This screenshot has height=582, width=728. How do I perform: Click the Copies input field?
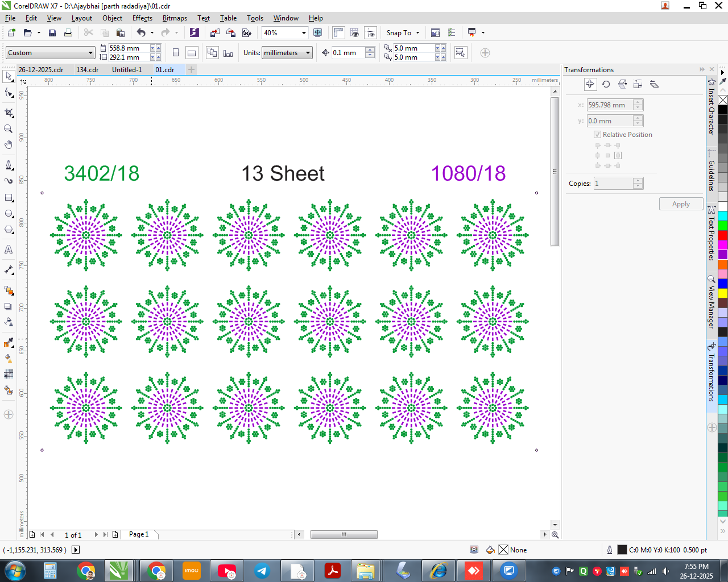tap(613, 184)
